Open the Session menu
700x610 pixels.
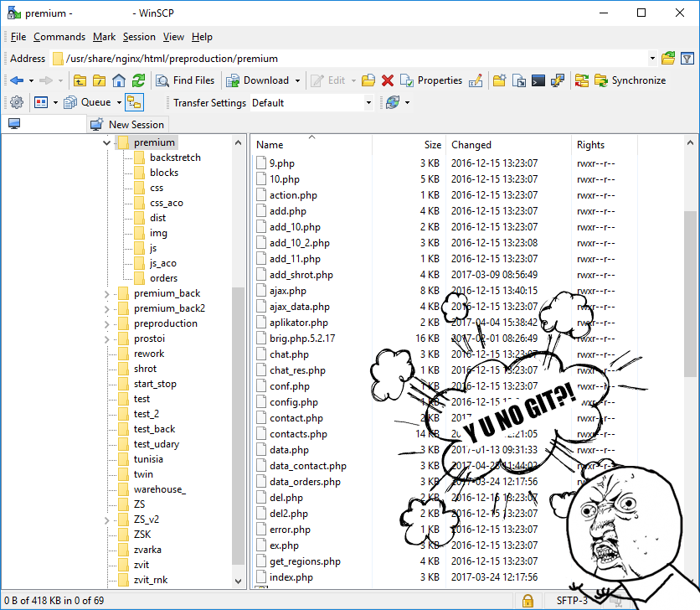point(139,37)
